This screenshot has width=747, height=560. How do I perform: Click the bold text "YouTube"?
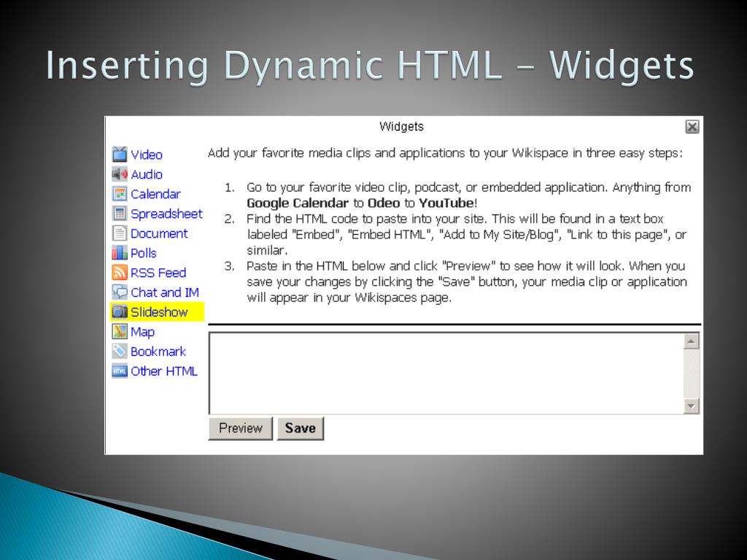coord(446,203)
